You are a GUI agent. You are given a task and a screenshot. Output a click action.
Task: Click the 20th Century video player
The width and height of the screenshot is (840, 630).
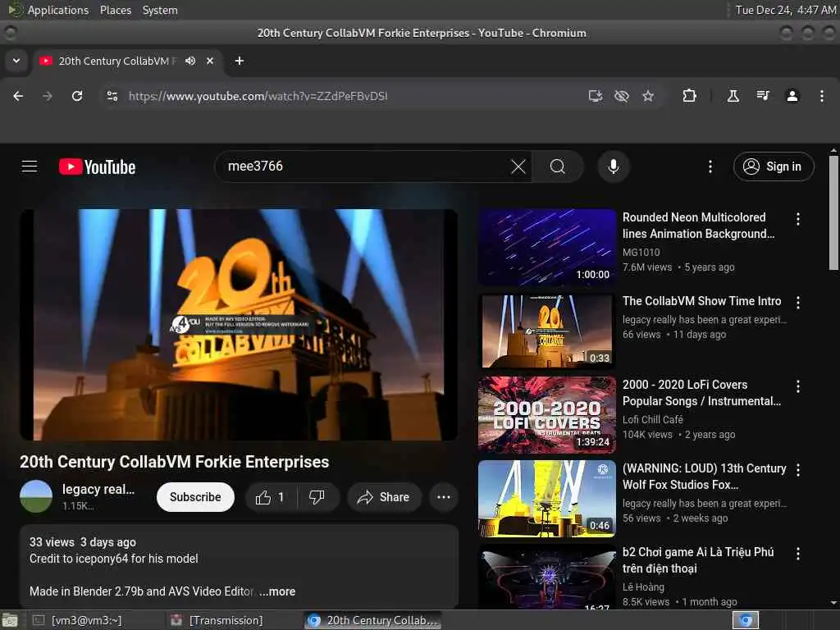click(x=239, y=325)
